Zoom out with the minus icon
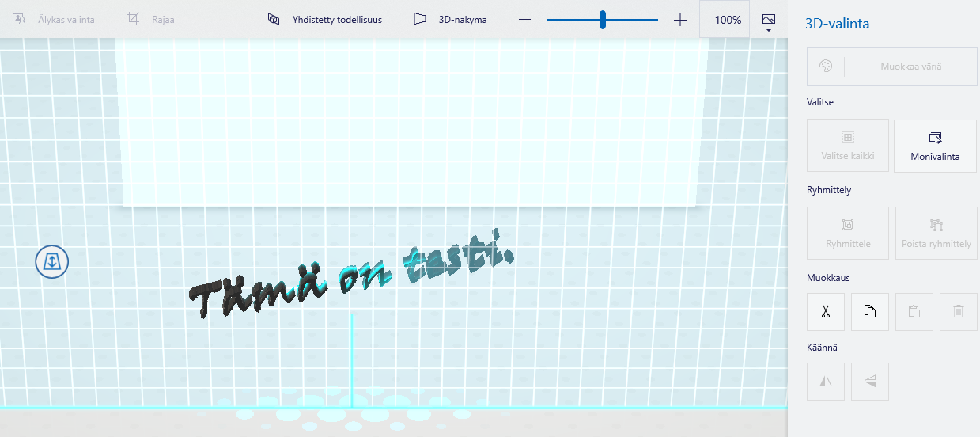Screen dimensions: 980x437 [525, 20]
